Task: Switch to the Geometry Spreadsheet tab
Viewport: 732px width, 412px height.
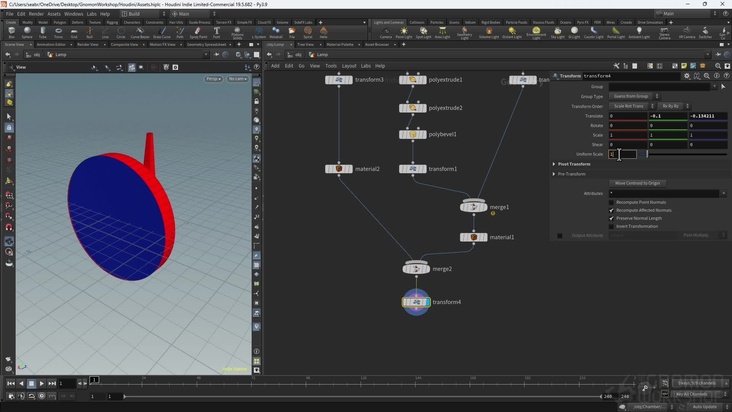Action: [x=206, y=44]
